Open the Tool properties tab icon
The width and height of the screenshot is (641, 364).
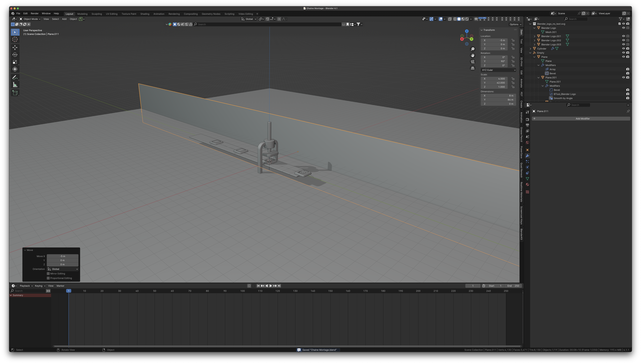(527, 112)
